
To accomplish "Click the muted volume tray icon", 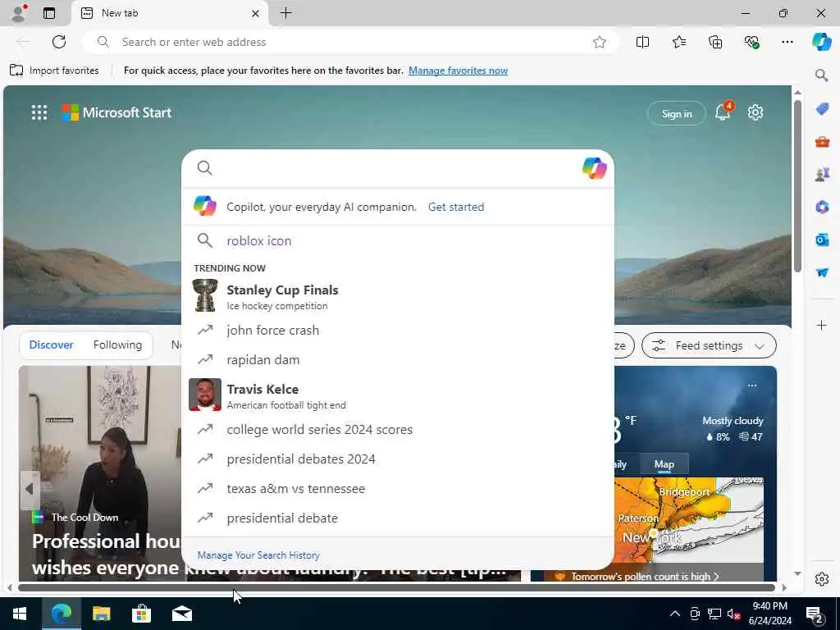I will 733,614.
